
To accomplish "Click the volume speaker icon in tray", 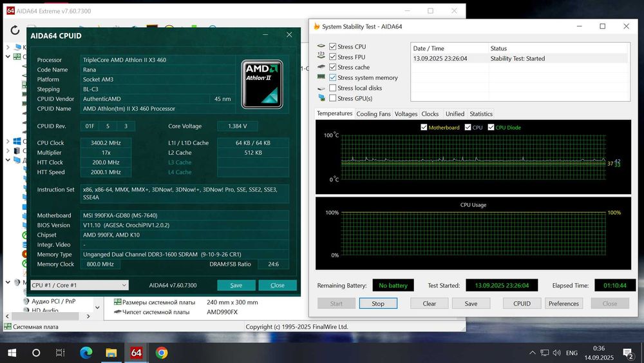I will (557, 353).
